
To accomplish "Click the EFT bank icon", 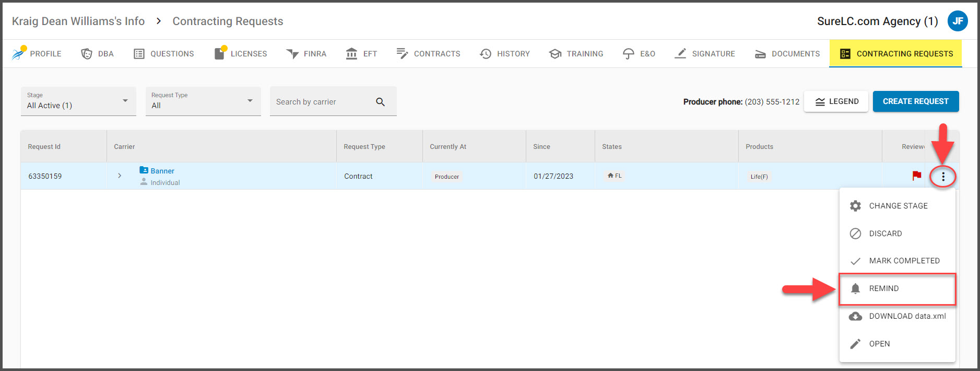I will point(352,54).
